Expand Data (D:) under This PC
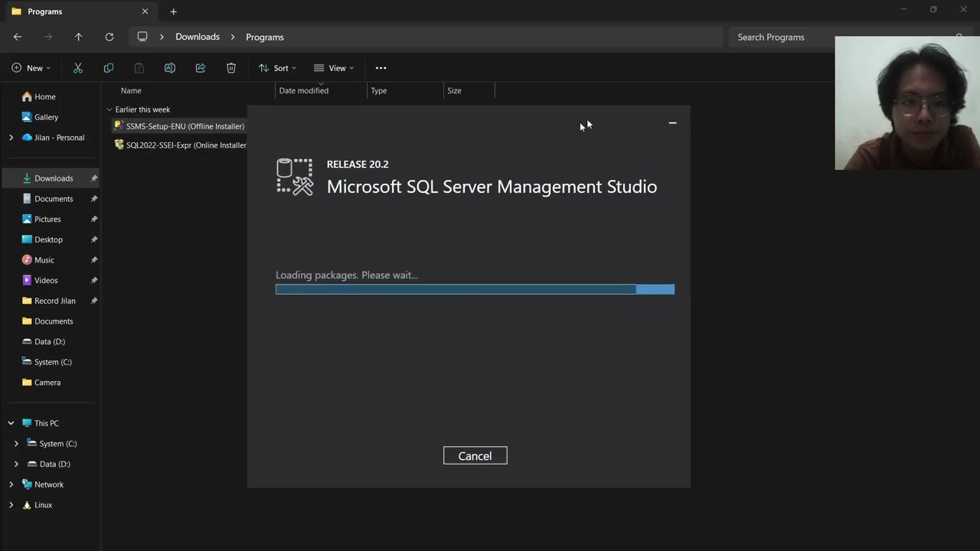 tap(16, 464)
